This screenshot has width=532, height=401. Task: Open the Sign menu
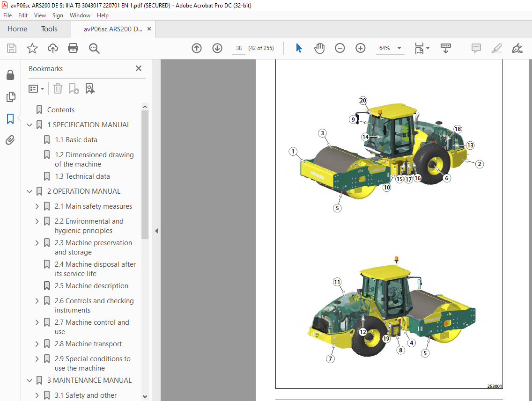tap(58, 15)
